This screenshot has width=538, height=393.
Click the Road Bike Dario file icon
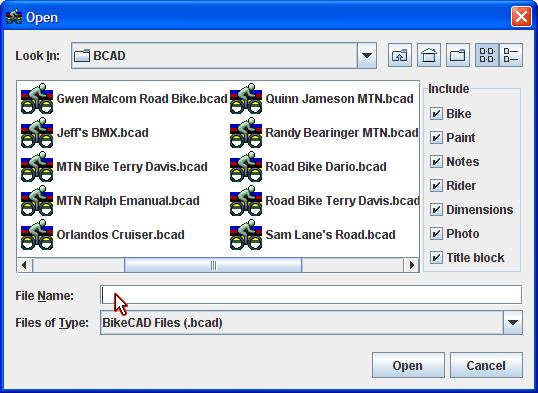pyautogui.click(x=246, y=166)
